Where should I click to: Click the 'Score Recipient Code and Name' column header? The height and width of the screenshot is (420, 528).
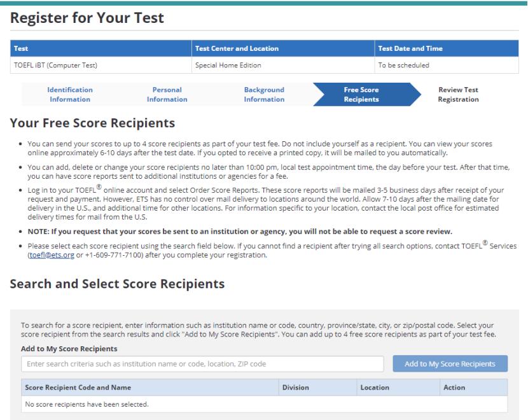click(x=150, y=388)
